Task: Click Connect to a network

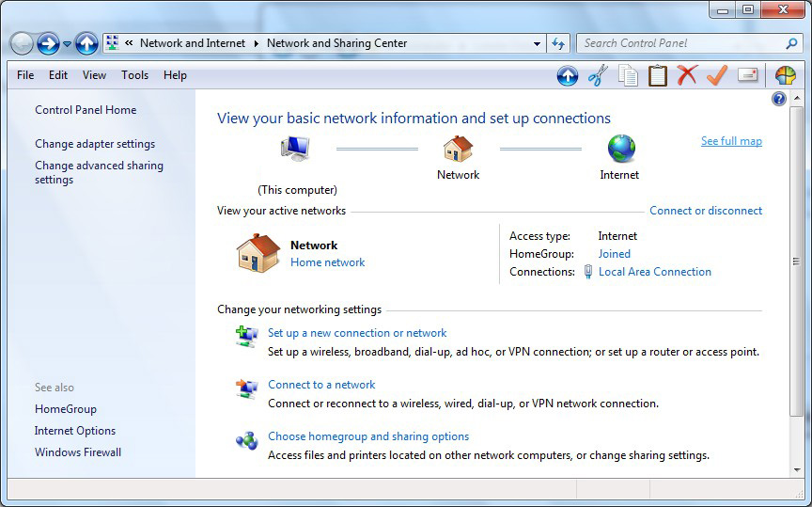Action: pos(321,385)
